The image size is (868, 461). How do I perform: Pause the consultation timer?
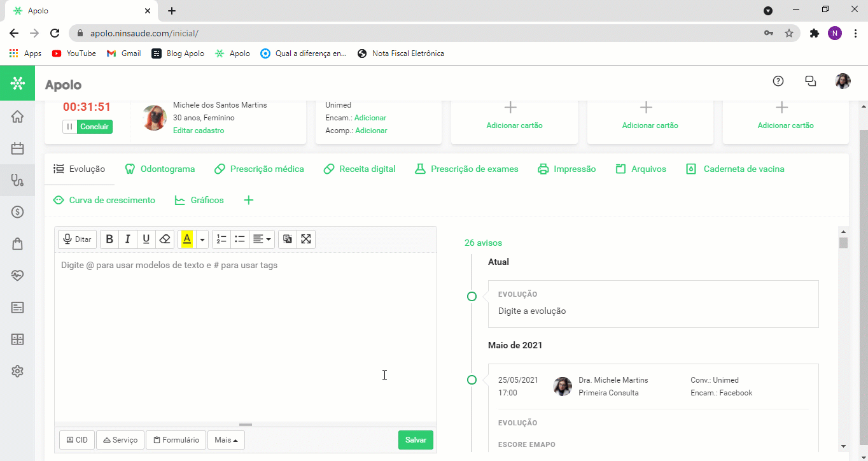tap(70, 127)
